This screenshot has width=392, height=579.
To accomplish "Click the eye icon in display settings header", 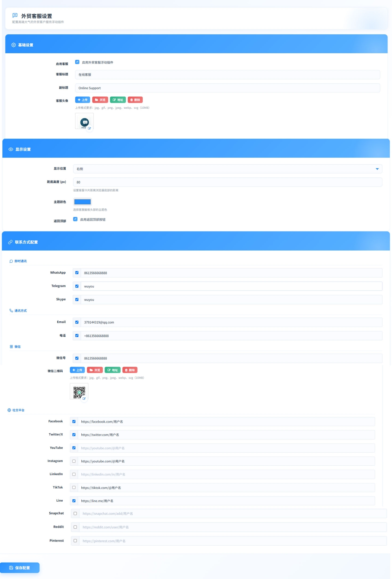I will click(11, 149).
